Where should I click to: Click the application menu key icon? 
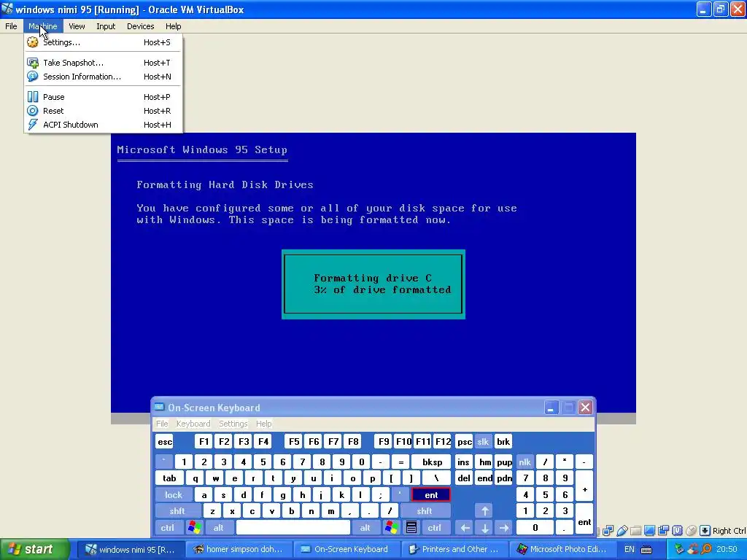coord(411,528)
